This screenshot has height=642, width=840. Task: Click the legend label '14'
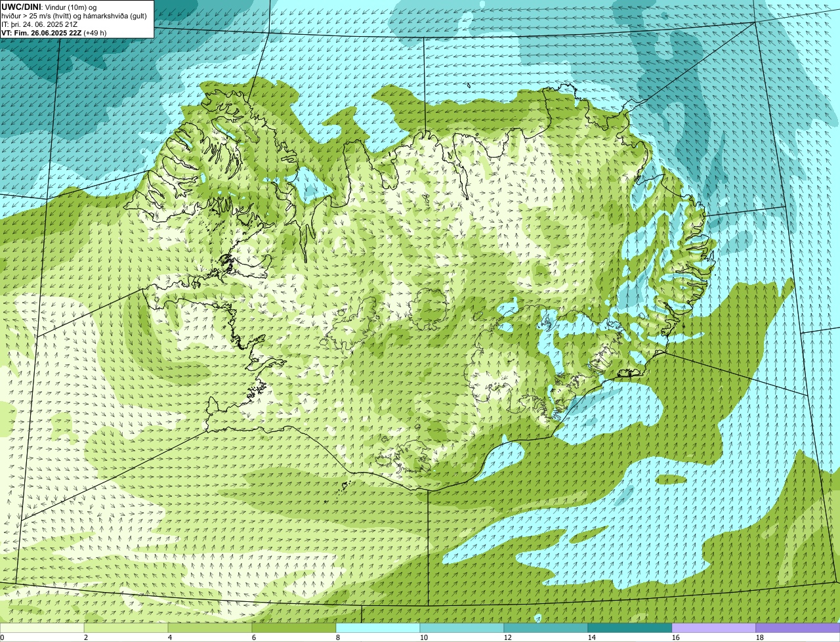592,637
